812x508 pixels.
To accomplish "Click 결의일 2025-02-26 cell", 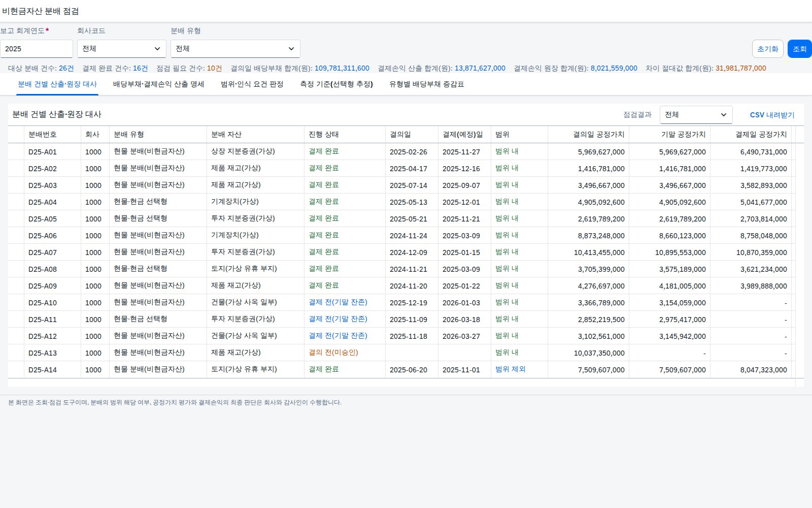I will 409,152.
